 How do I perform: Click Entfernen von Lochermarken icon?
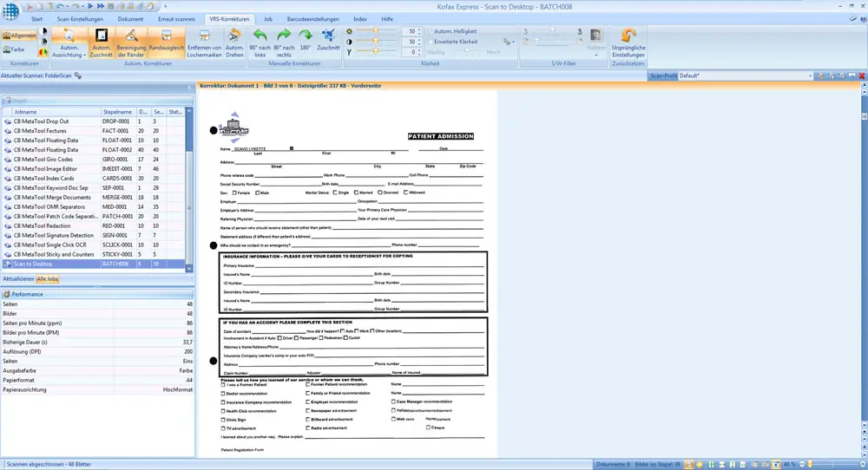[204, 36]
